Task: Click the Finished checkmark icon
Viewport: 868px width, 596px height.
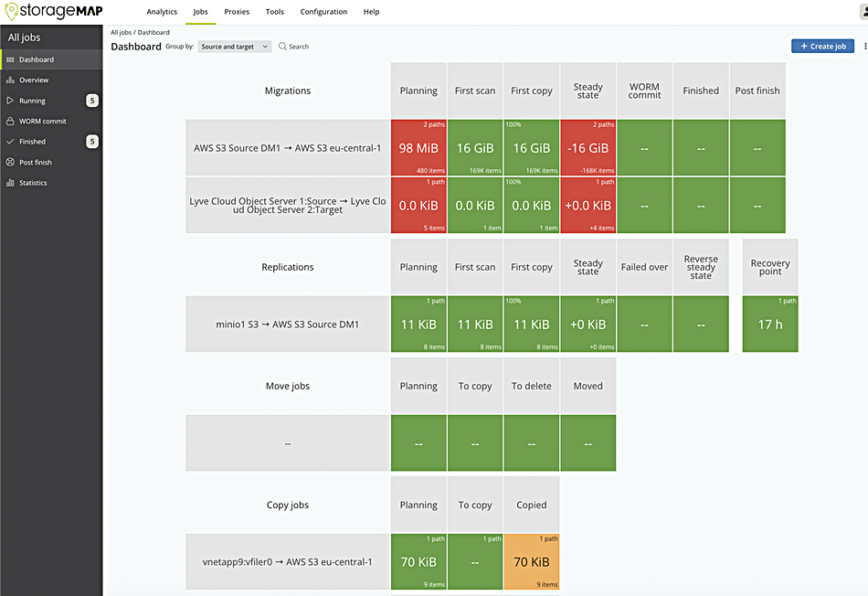Action: pos(10,142)
